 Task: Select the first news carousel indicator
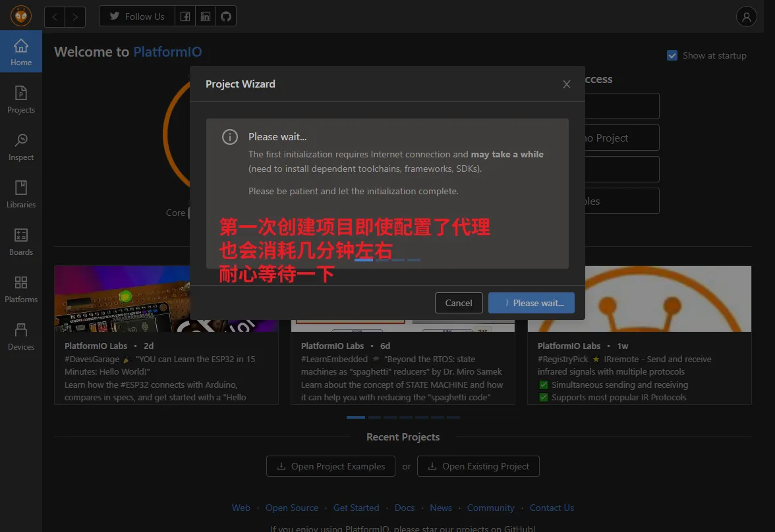(x=356, y=417)
